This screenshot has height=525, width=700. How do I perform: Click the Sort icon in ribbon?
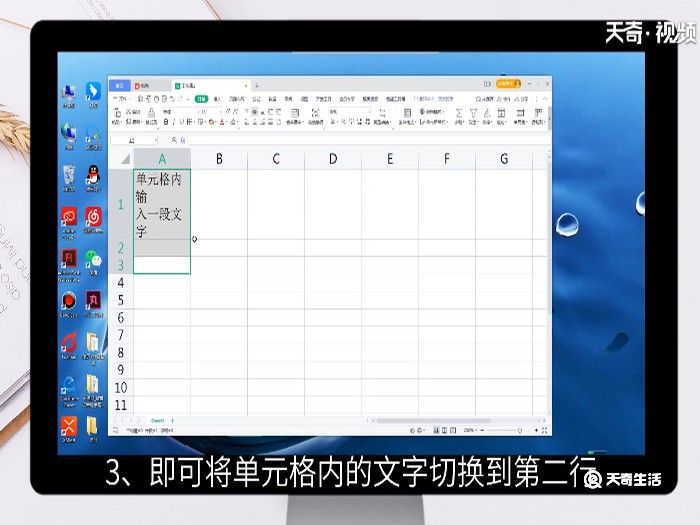pos(488,113)
